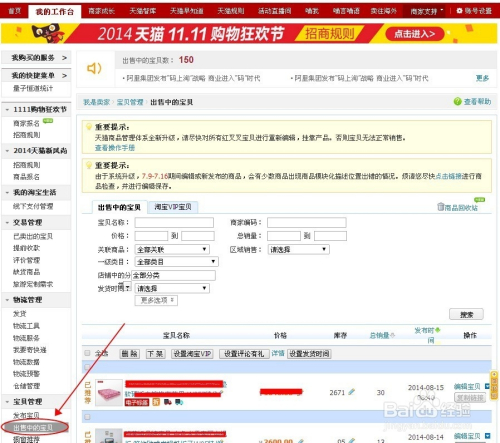Click the 删除 delete button
The height and width of the screenshot is (443, 500).
[x=130, y=354]
